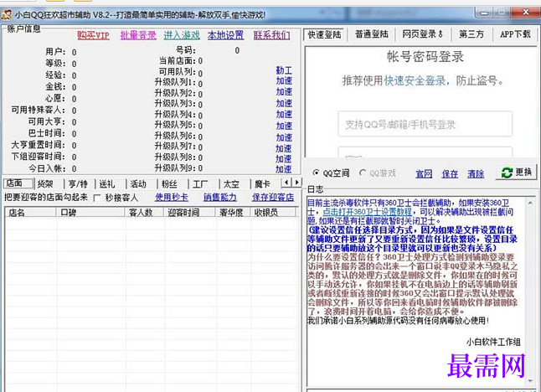Click 加速 for 升级队列2
541x392 pixels.
(284, 92)
